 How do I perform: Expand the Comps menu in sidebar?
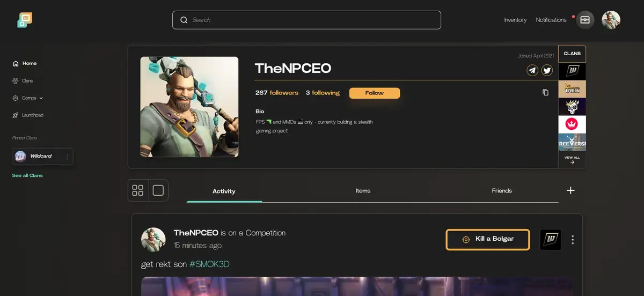coord(28,98)
